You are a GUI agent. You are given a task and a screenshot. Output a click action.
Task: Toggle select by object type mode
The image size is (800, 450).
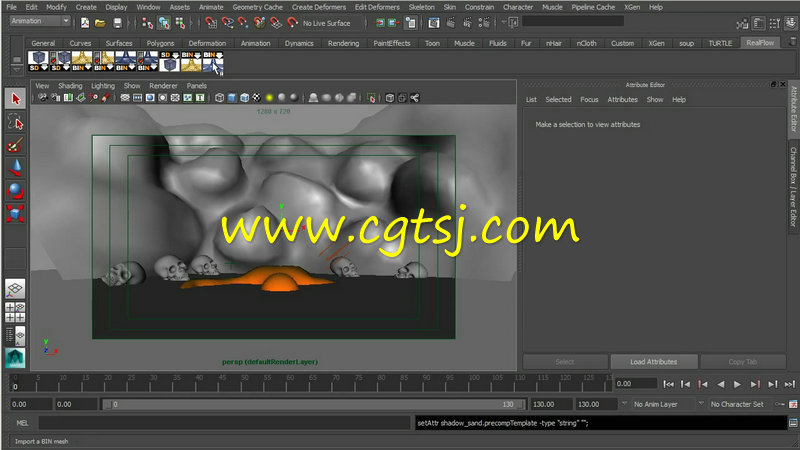[164, 23]
